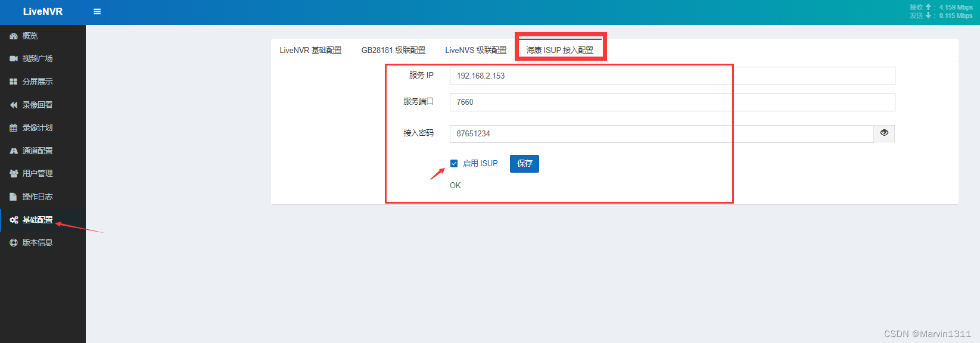
Task: Click the 版本信息 support icon
Action: click(14, 242)
